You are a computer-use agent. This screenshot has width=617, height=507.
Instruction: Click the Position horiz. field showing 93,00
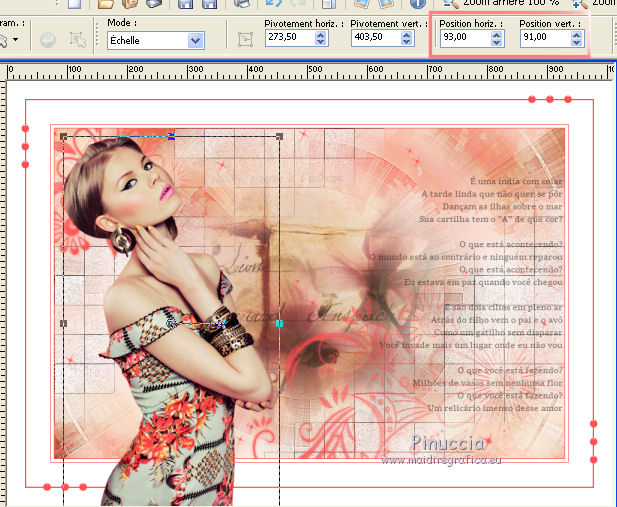click(466, 38)
